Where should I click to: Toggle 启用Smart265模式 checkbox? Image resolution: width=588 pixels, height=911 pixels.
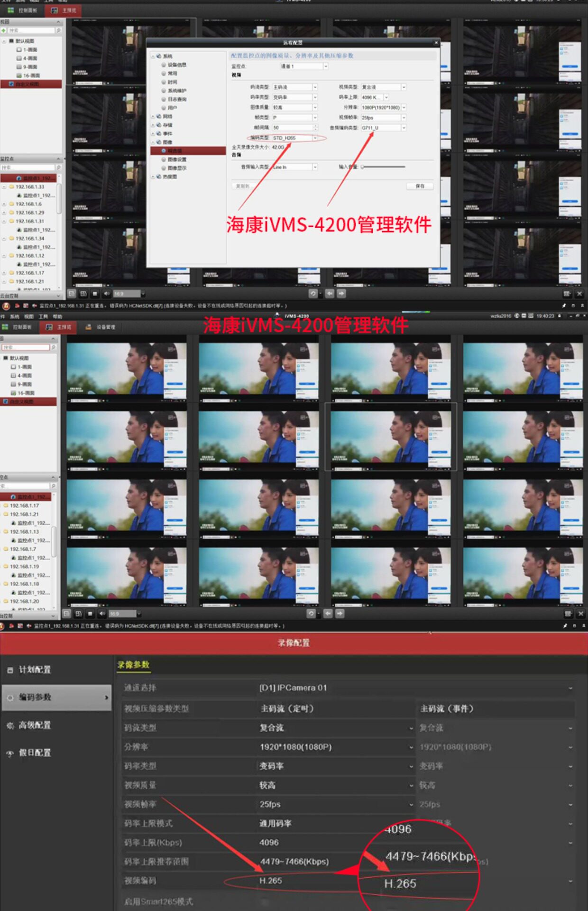click(x=265, y=902)
